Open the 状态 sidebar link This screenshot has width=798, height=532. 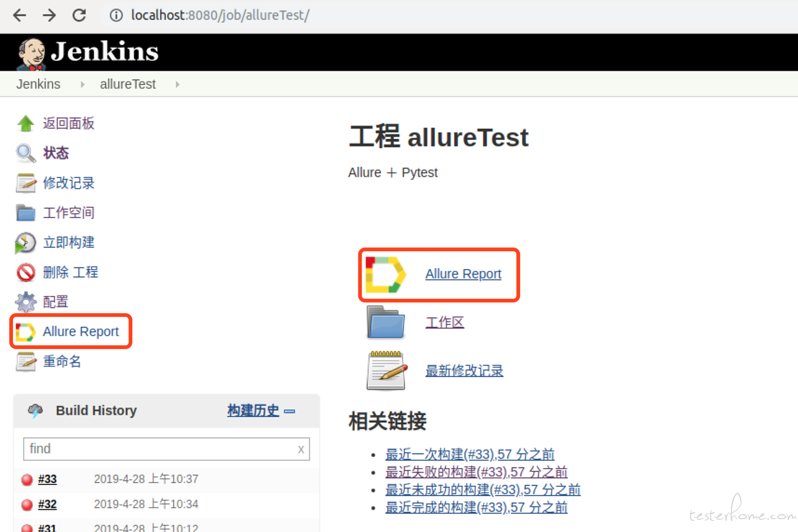coord(56,153)
